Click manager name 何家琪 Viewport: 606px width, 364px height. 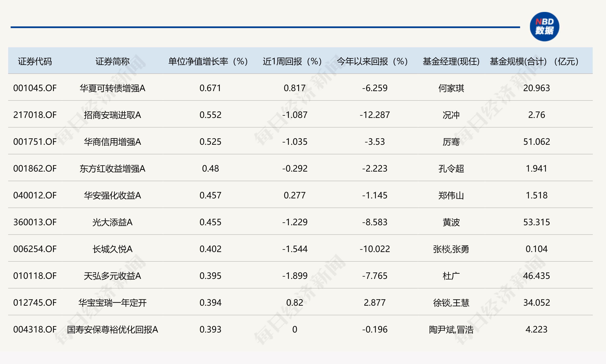[451, 88]
